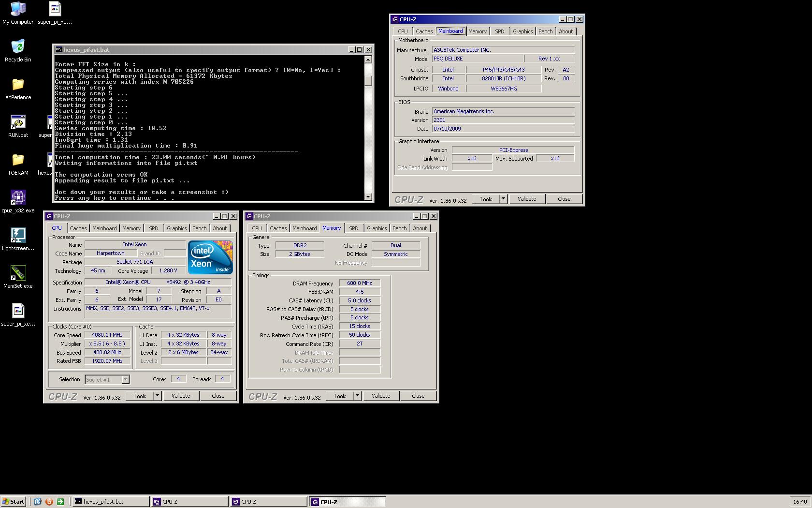812x508 pixels.
Task: Open Tools dropdown arrow in Mainboard window
Action: click(x=503, y=199)
